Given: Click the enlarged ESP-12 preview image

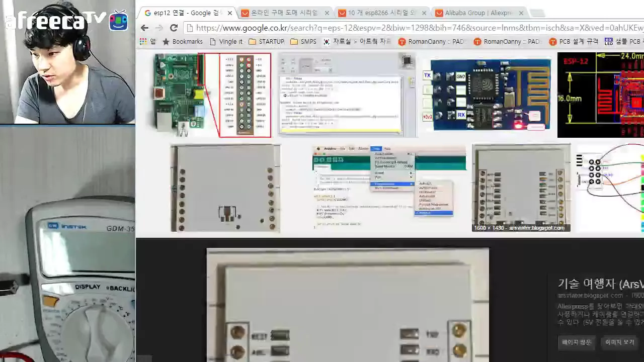Looking at the screenshot, I should point(348,305).
